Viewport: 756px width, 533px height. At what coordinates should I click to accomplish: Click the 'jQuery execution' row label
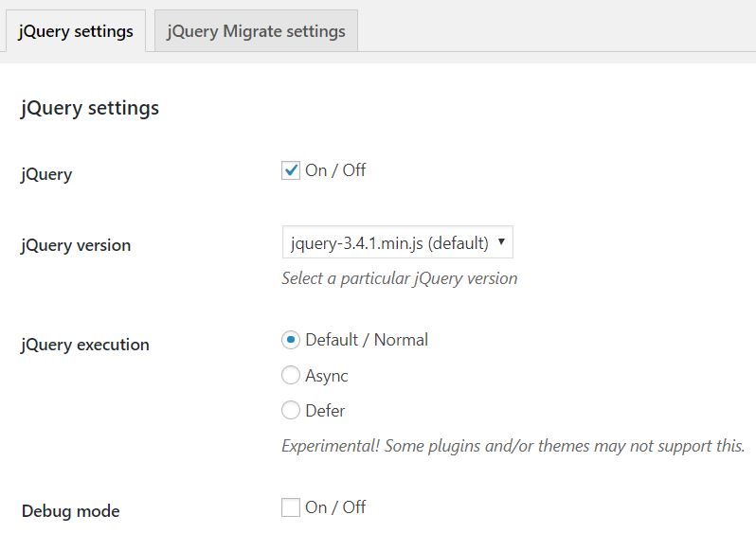(x=85, y=345)
